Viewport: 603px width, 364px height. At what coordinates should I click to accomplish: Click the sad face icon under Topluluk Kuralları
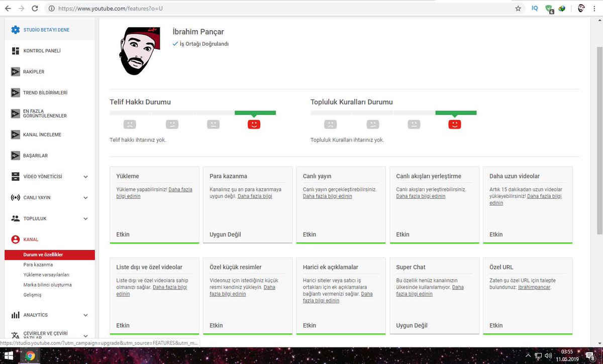[331, 124]
